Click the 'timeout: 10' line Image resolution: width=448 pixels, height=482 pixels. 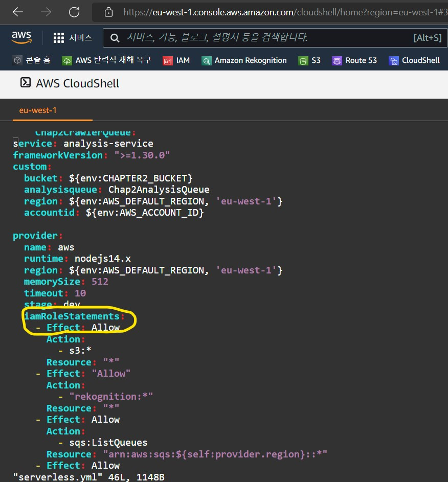click(55, 293)
